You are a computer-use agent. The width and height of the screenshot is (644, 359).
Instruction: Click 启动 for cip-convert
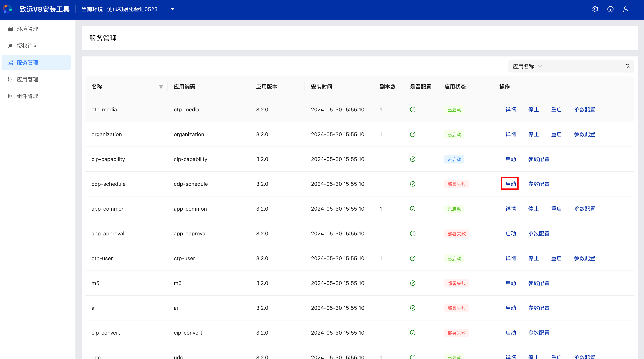pyautogui.click(x=511, y=332)
